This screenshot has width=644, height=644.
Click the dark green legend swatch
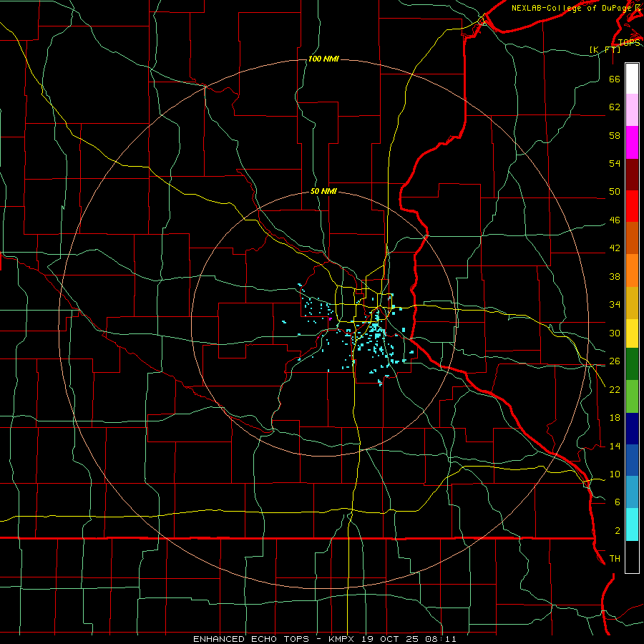coord(632,364)
